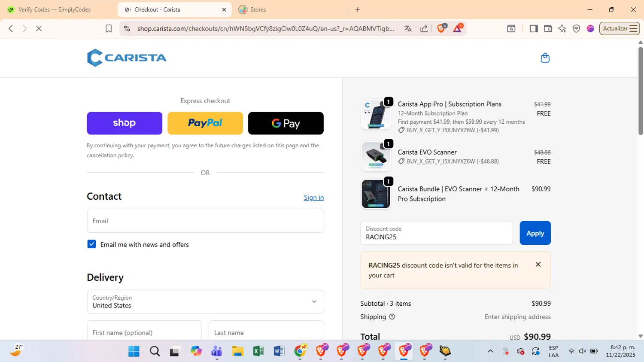Close the Checkout - Carista tab
The image size is (644, 362).
click(x=224, y=9)
